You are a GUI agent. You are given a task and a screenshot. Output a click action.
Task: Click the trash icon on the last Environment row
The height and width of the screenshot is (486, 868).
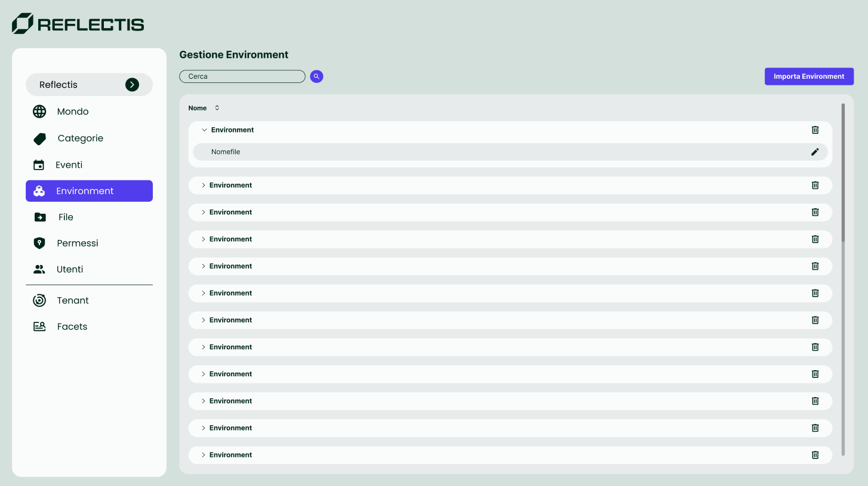815,455
